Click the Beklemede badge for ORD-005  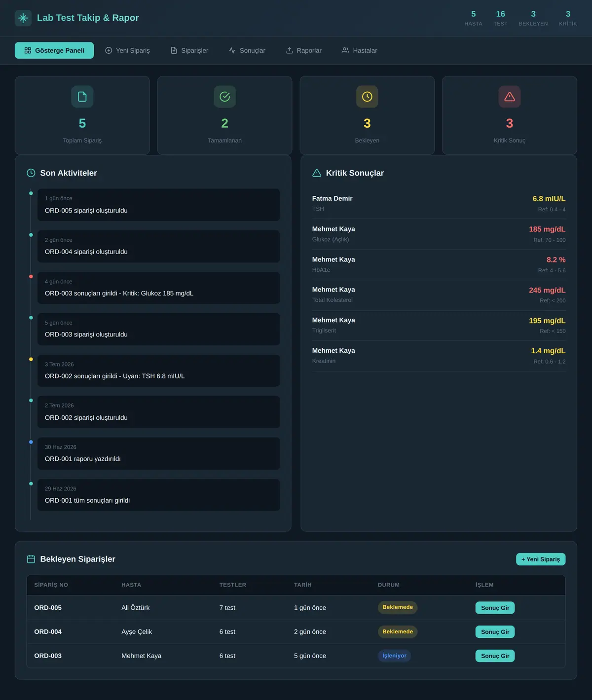click(x=398, y=607)
